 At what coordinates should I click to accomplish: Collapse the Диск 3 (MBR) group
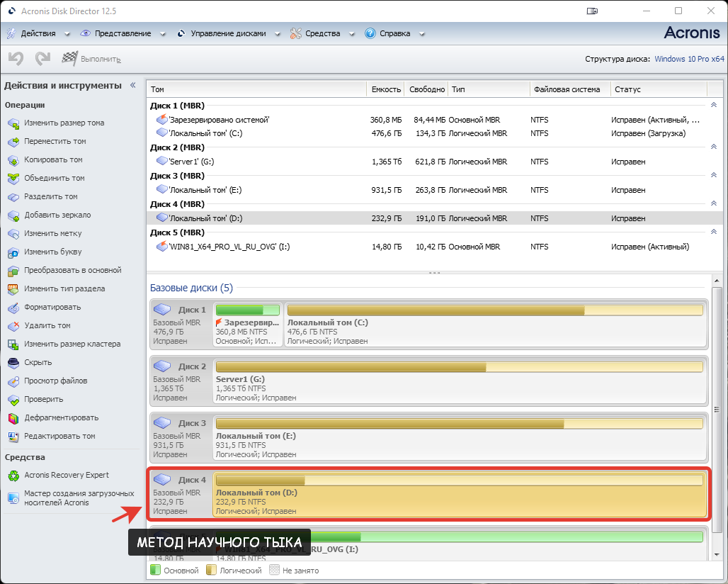pos(714,176)
